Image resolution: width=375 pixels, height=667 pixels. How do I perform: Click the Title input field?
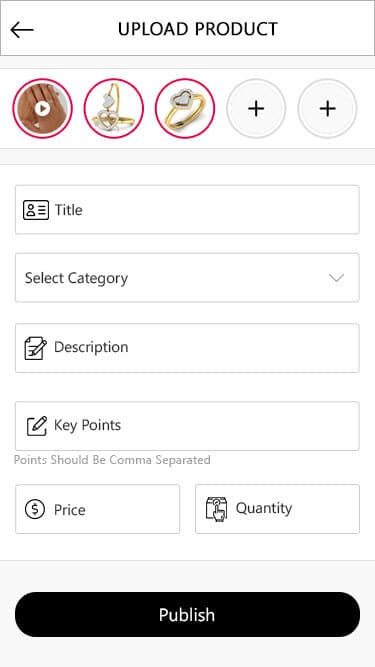pos(187,209)
